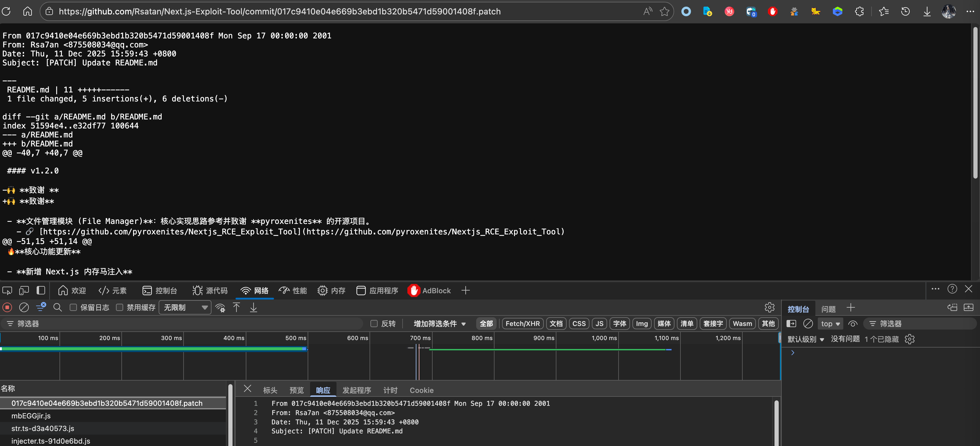
Task: Switch to the 问题 quick view tab
Action: [x=828, y=309]
